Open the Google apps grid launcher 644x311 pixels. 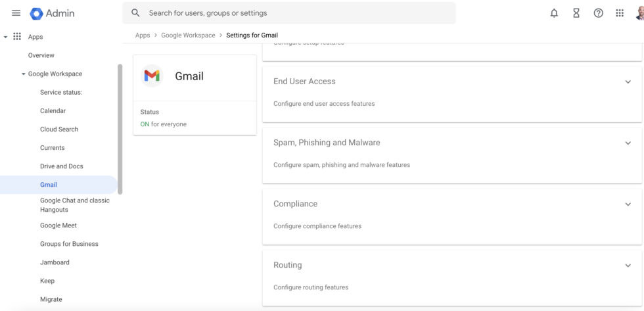620,13
